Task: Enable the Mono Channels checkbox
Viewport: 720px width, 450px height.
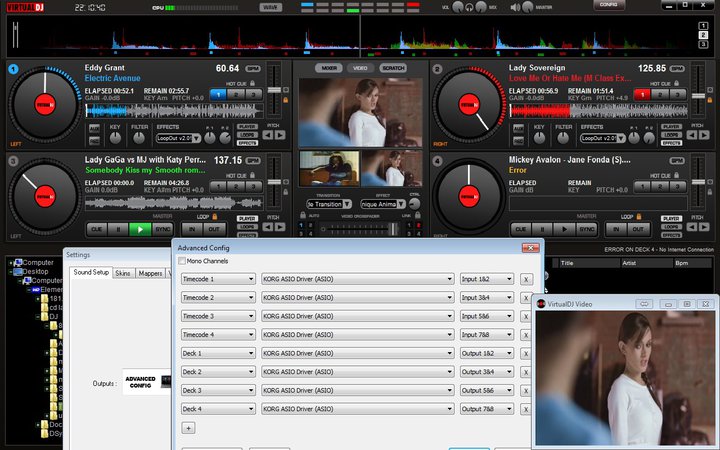Action: [182, 261]
